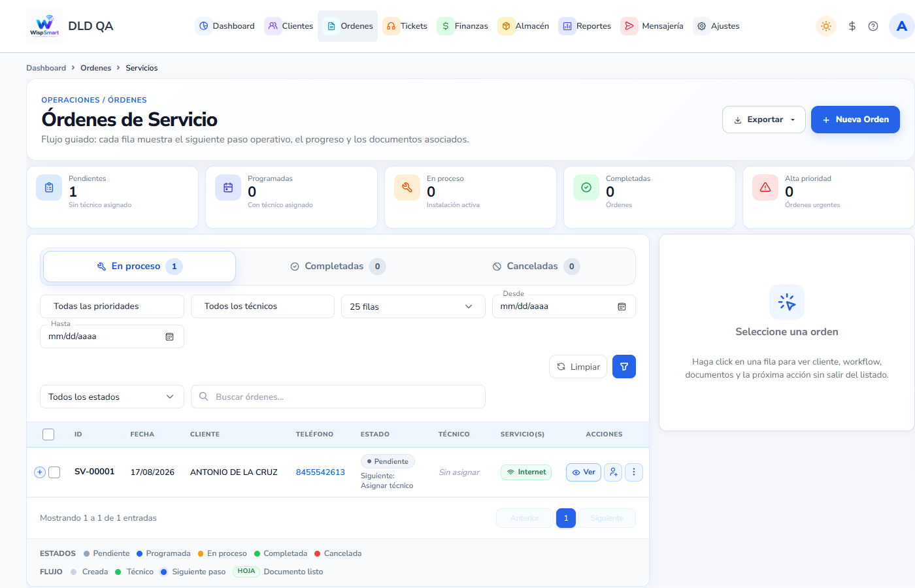
Task: Open the Clientes menu item
Action: click(x=290, y=26)
